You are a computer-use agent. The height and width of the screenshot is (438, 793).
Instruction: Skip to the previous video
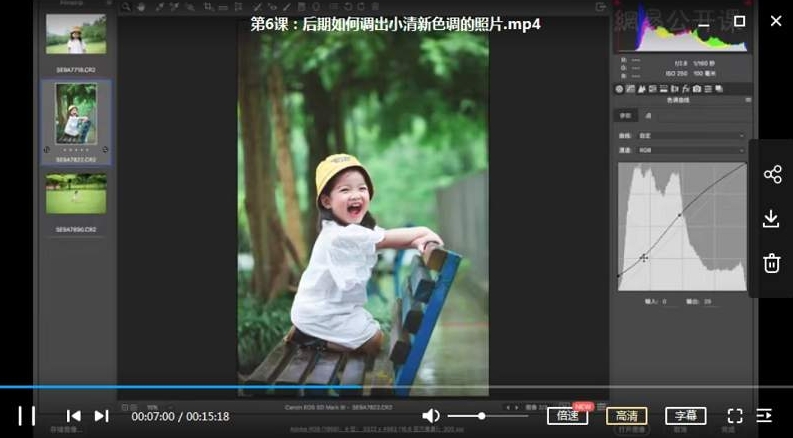coord(73,416)
